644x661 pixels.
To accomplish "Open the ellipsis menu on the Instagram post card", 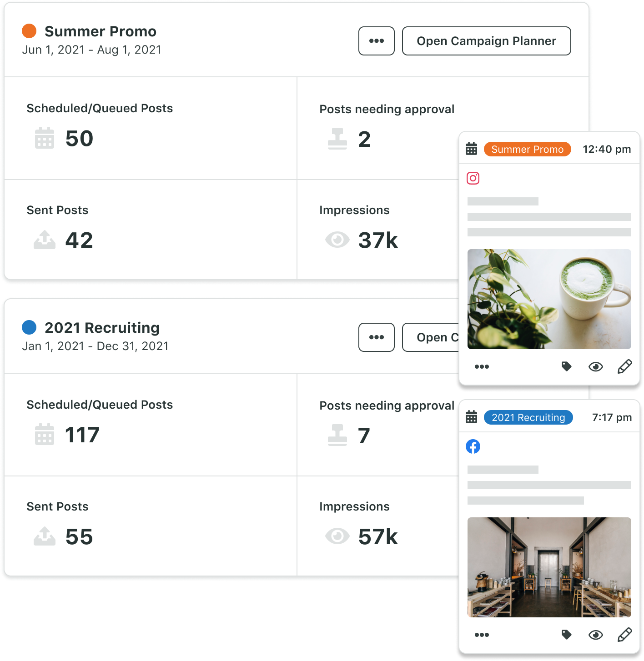I will [481, 366].
